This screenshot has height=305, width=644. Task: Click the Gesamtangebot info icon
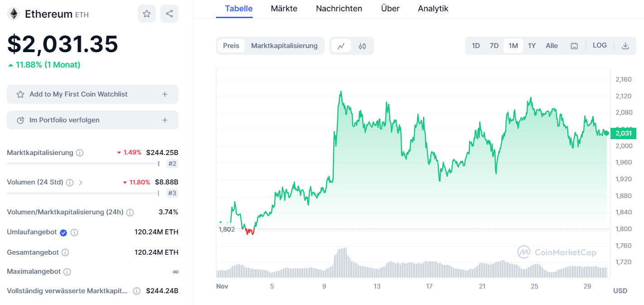(65, 252)
